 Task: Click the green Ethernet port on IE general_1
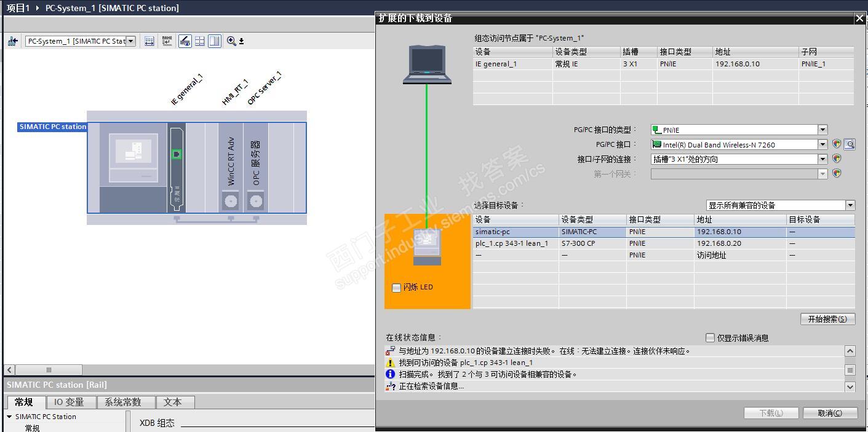tap(177, 154)
